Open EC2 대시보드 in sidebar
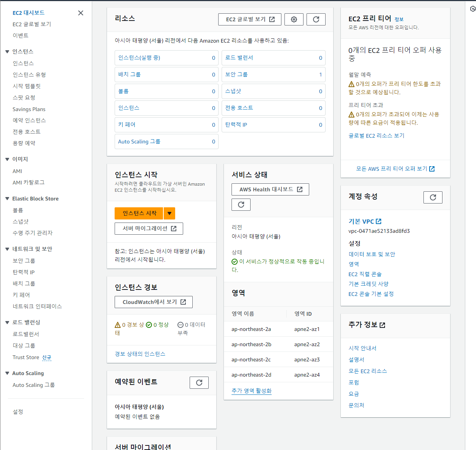The height and width of the screenshot is (450, 476). click(29, 13)
